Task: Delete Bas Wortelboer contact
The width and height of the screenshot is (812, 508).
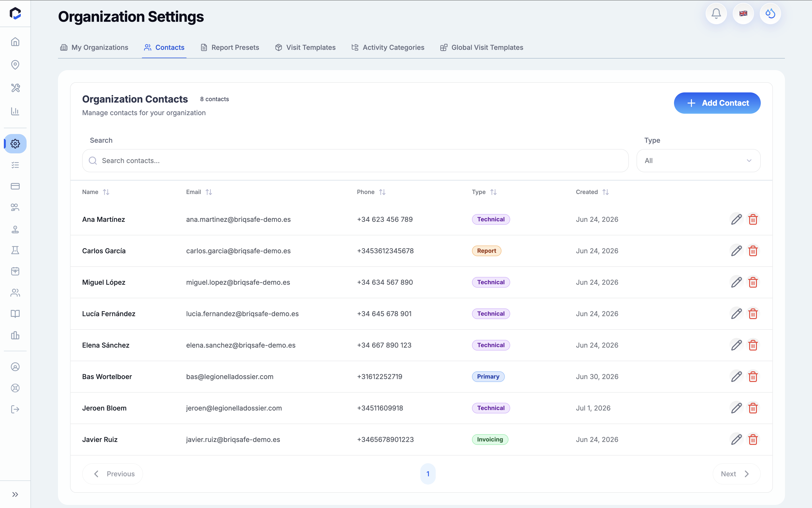Action: [x=753, y=377]
